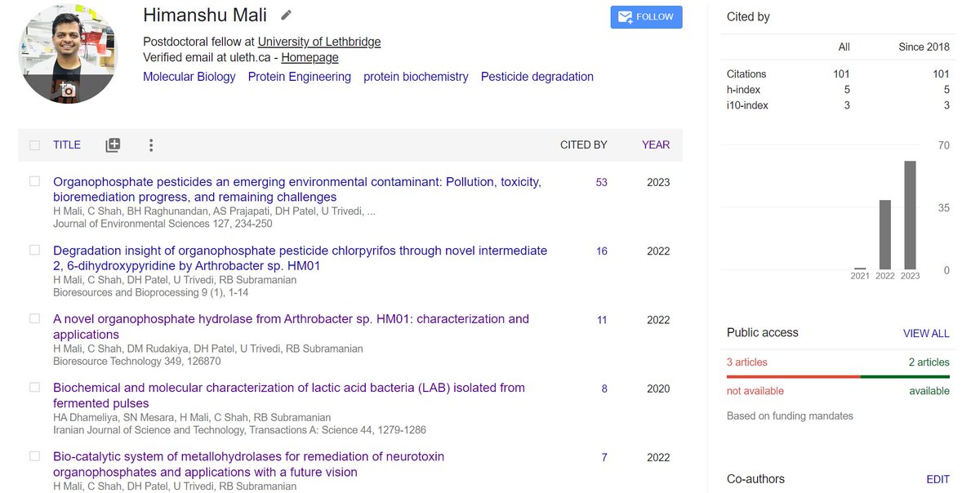Check the box for Organophosphate pesticides emerging contaminant article

pyautogui.click(x=34, y=181)
